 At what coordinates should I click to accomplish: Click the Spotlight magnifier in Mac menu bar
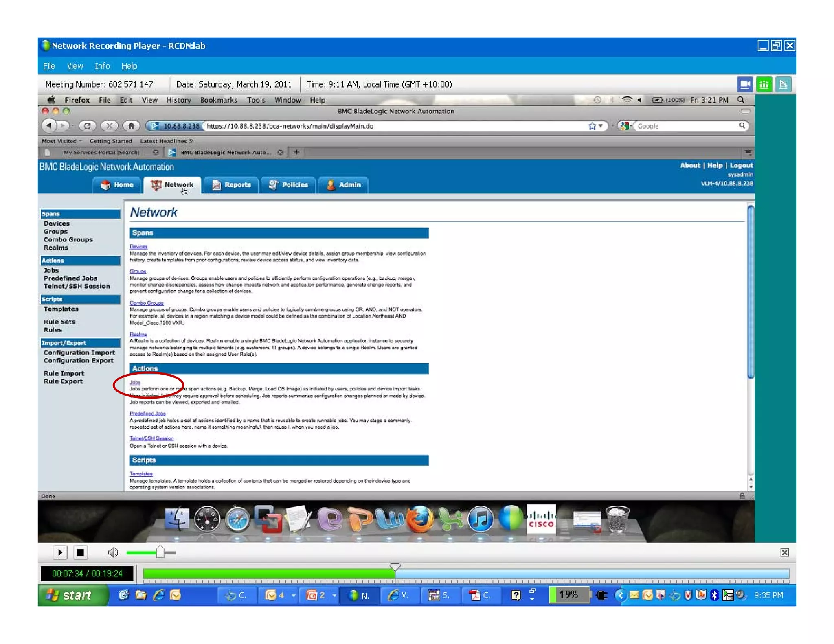(x=741, y=100)
